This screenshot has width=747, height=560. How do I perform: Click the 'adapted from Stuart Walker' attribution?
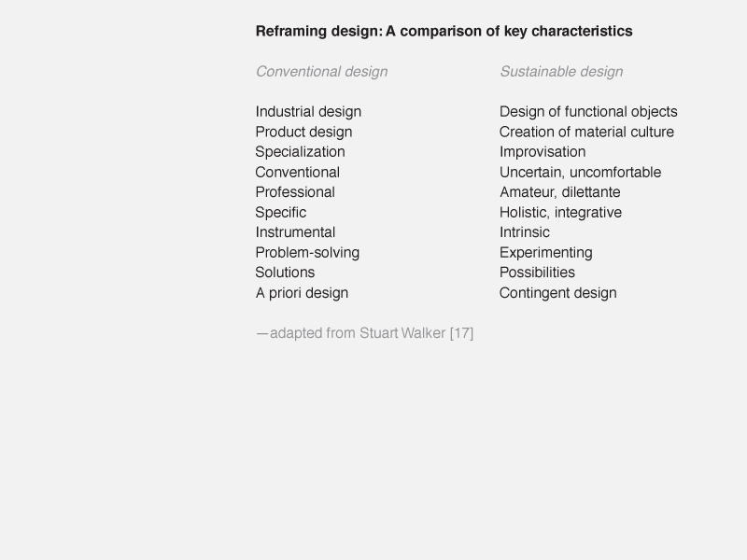(358, 333)
